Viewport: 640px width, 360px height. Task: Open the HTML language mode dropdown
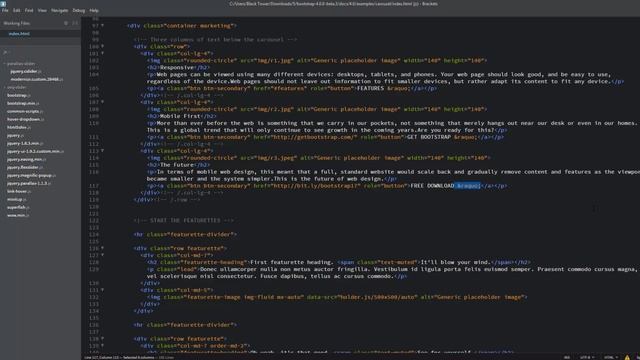[x=610, y=358]
